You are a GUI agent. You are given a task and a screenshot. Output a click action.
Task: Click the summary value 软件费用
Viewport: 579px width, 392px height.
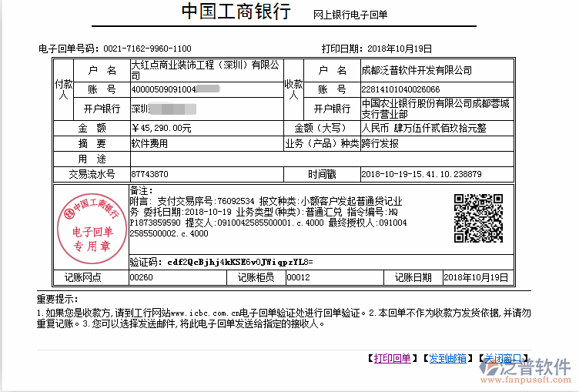[x=149, y=143]
